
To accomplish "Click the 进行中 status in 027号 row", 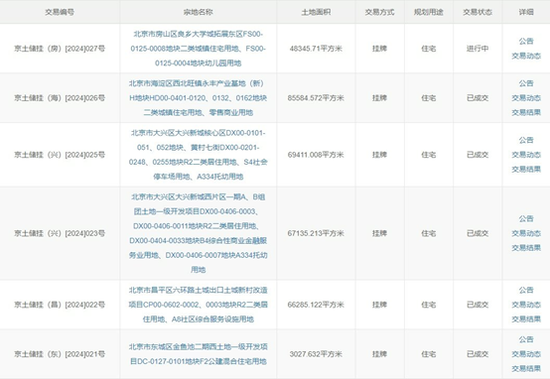I will [477, 48].
